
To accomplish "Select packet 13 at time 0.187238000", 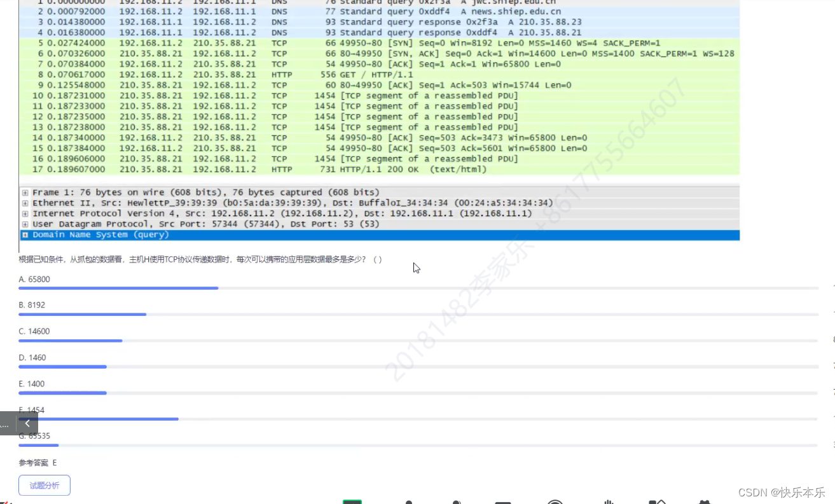I will click(x=379, y=127).
